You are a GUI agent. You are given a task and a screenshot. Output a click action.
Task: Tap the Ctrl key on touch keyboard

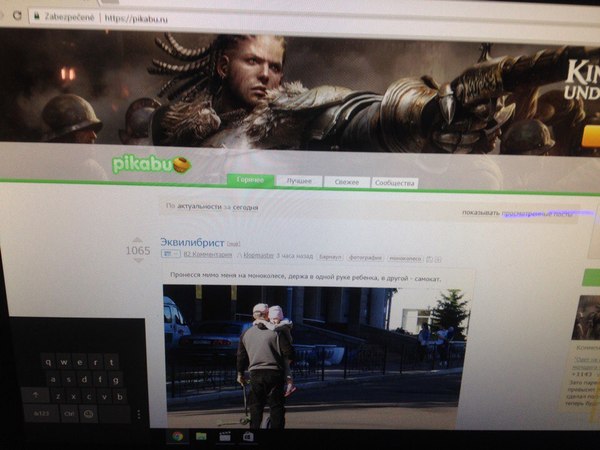[68, 412]
